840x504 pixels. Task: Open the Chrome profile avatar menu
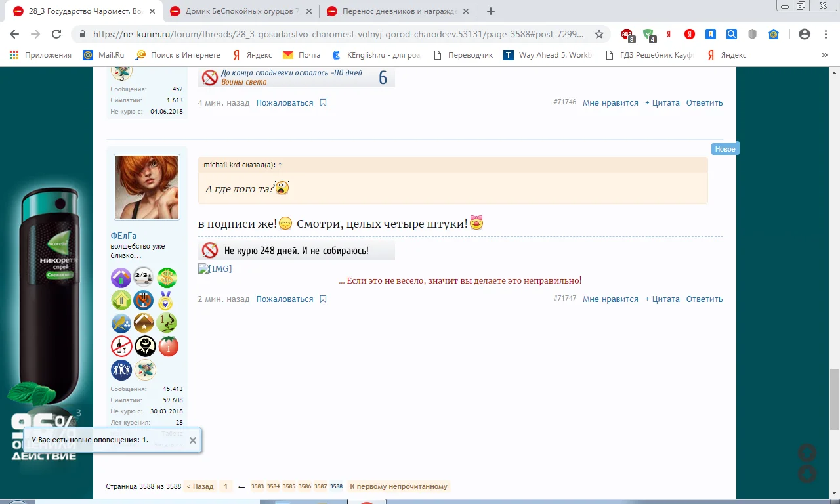(805, 35)
